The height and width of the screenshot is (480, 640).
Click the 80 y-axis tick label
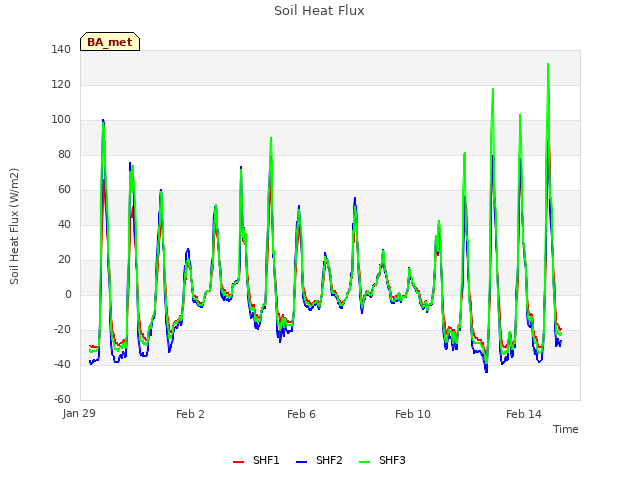click(64, 155)
